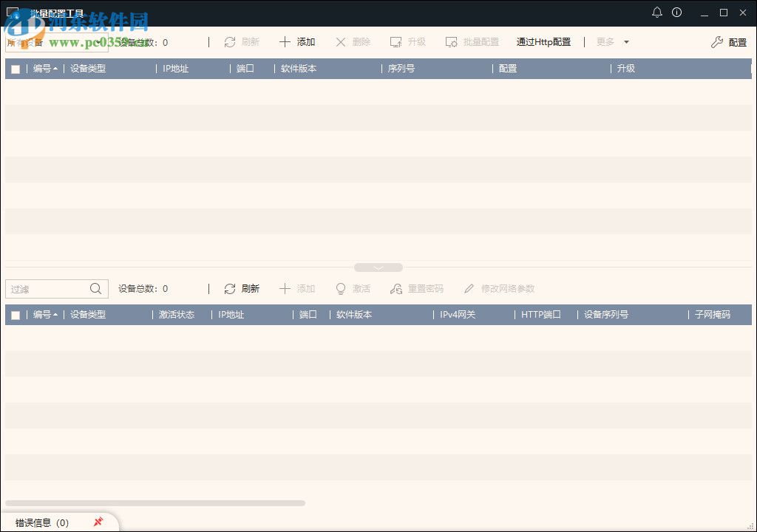Click bottom table 设备类型 column header
Screen dimensions: 757x532
tap(88, 315)
